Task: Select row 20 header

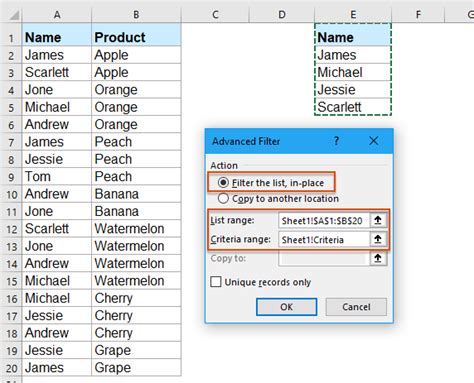Action: pyautogui.click(x=11, y=368)
